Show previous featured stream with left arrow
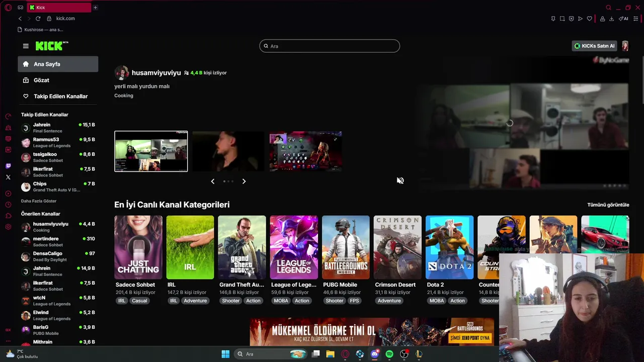The width and height of the screenshot is (644, 362). [212, 181]
